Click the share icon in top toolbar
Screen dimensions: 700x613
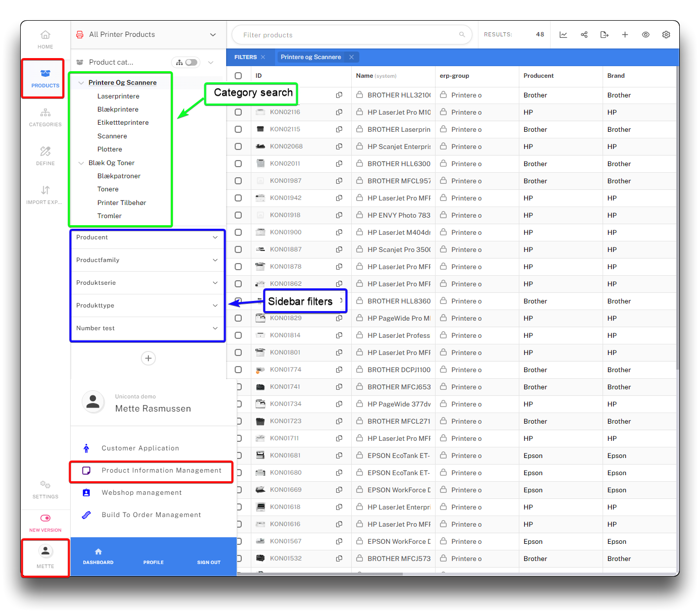(x=584, y=35)
